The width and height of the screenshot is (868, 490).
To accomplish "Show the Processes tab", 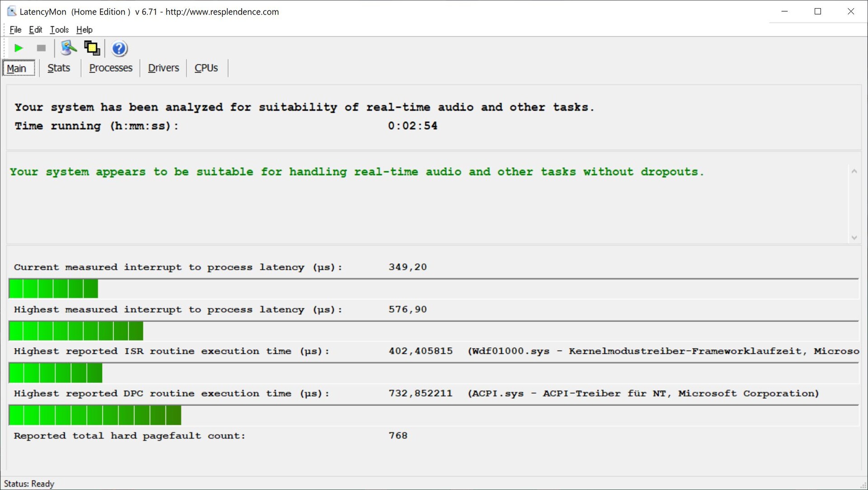I will click(x=111, y=68).
